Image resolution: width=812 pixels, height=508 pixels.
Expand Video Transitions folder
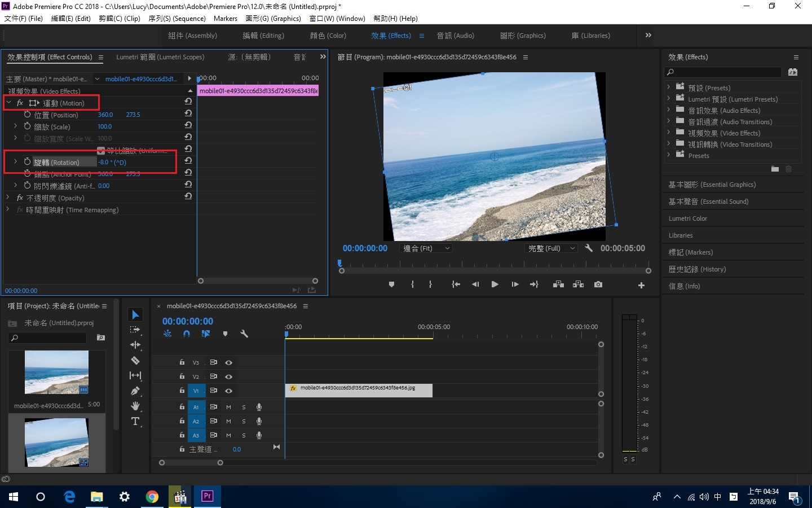coord(669,143)
